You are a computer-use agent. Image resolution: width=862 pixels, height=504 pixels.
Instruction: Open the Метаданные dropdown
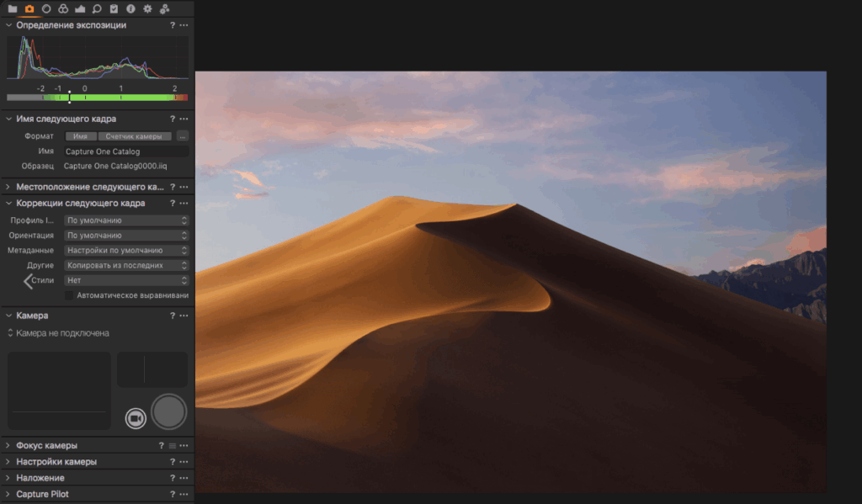[x=126, y=250]
